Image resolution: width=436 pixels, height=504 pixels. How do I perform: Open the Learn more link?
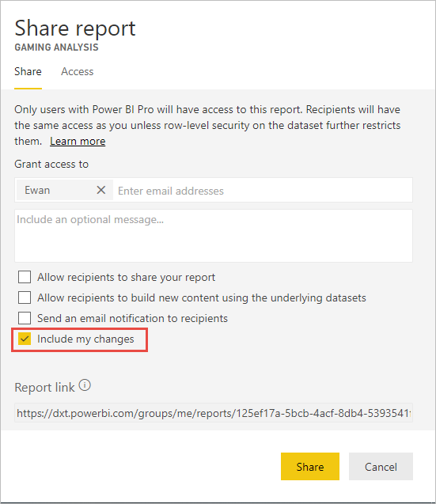(78, 141)
